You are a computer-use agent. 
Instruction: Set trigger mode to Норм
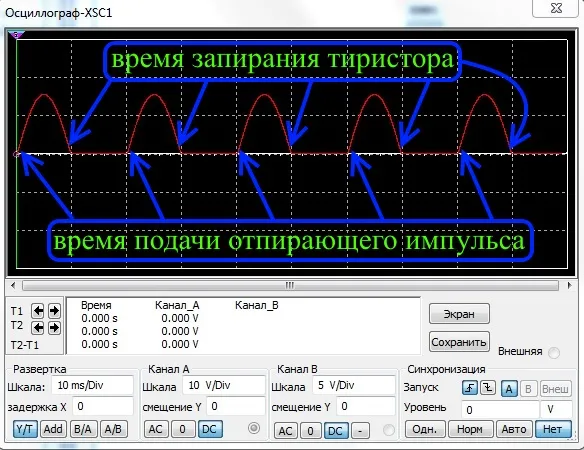[470, 430]
